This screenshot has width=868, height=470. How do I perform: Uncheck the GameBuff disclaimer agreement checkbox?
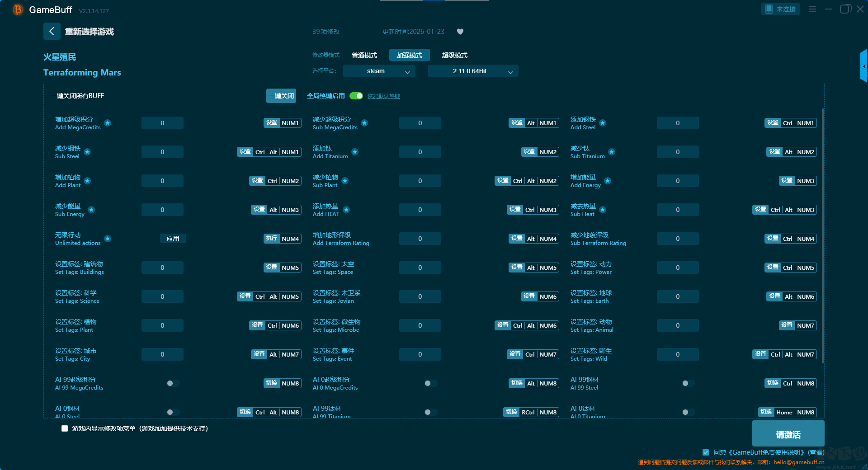point(706,452)
